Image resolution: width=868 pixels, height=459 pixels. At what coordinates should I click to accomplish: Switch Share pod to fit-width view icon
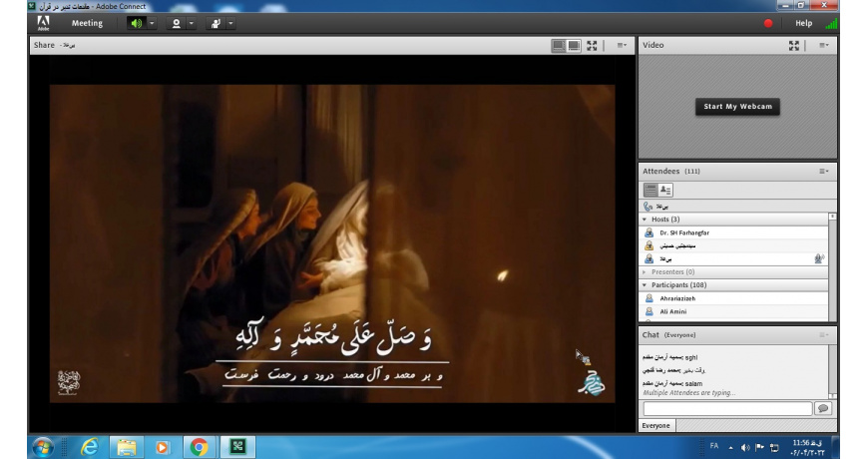click(x=558, y=46)
